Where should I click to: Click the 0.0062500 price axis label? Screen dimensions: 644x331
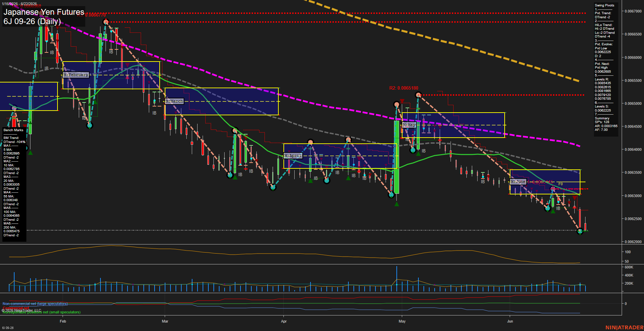[633, 219]
